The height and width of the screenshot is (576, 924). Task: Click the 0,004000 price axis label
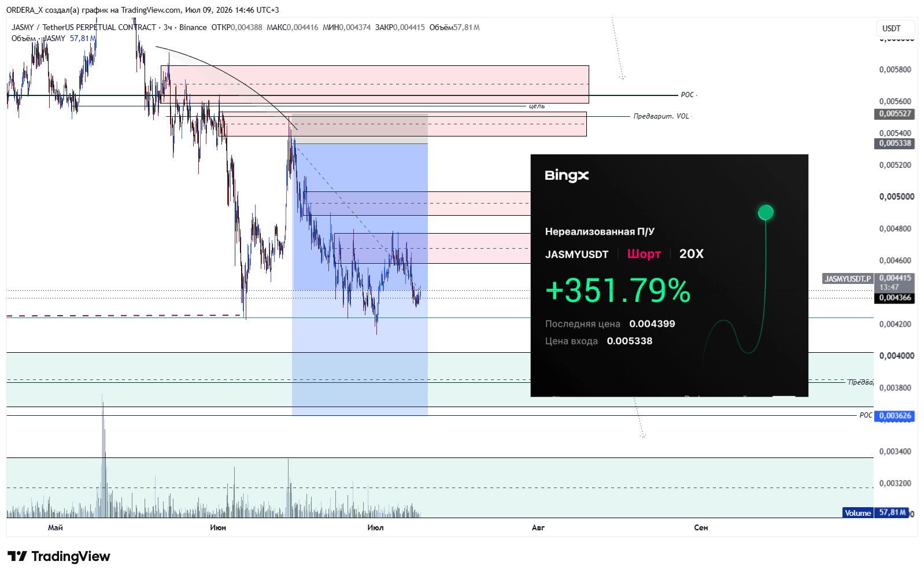point(896,356)
